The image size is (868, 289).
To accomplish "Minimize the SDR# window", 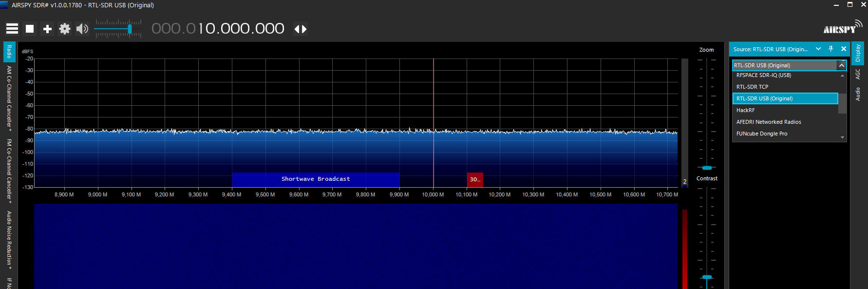I will click(x=836, y=5).
